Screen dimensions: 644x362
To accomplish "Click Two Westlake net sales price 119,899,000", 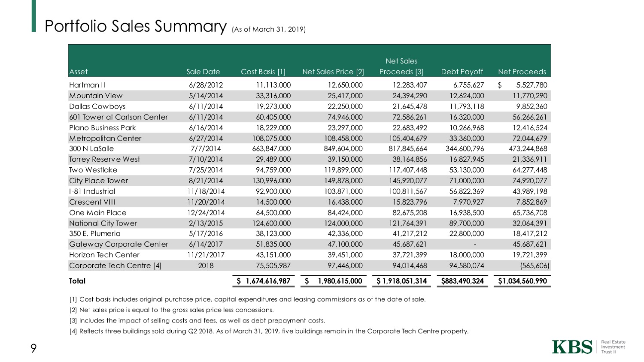I will pyautogui.click(x=343, y=170).
